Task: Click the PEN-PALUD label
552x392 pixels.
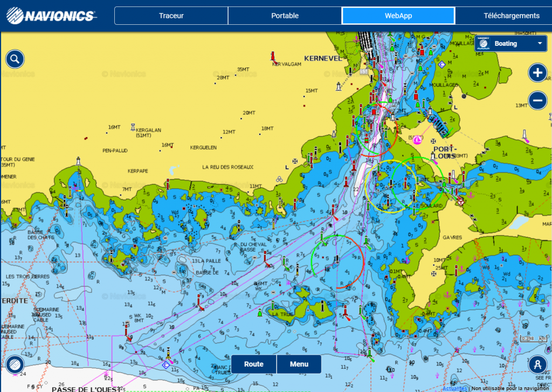Action: point(115,150)
